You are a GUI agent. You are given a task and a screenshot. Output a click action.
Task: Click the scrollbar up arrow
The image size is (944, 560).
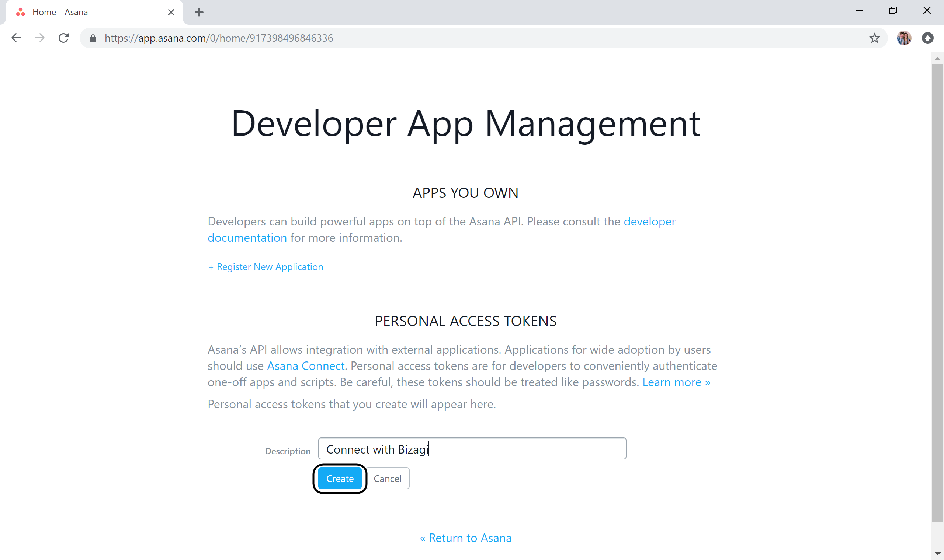click(x=938, y=59)
